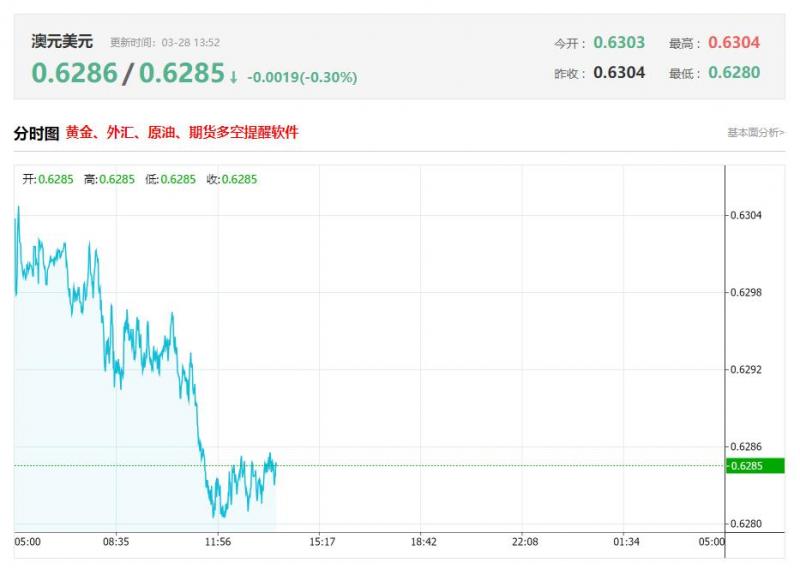Select the bid price 0.6286
800x581 pixels.
[x=74, y=73]
